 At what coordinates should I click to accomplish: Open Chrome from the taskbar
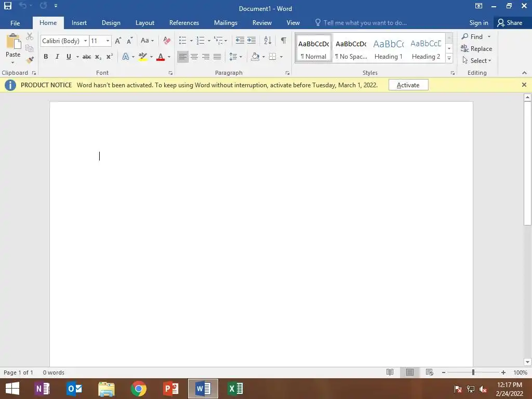click(138, 389)
